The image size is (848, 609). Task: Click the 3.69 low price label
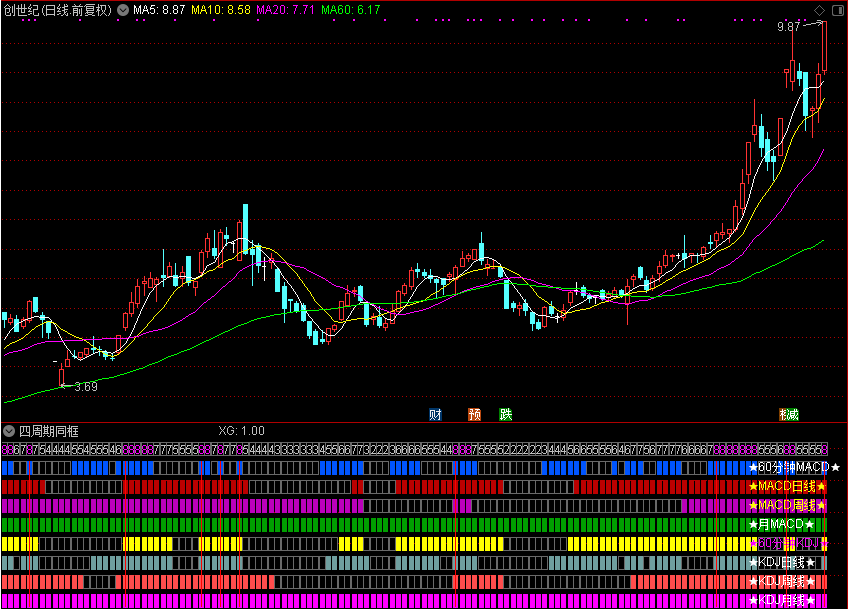click(x=86, y=386)
